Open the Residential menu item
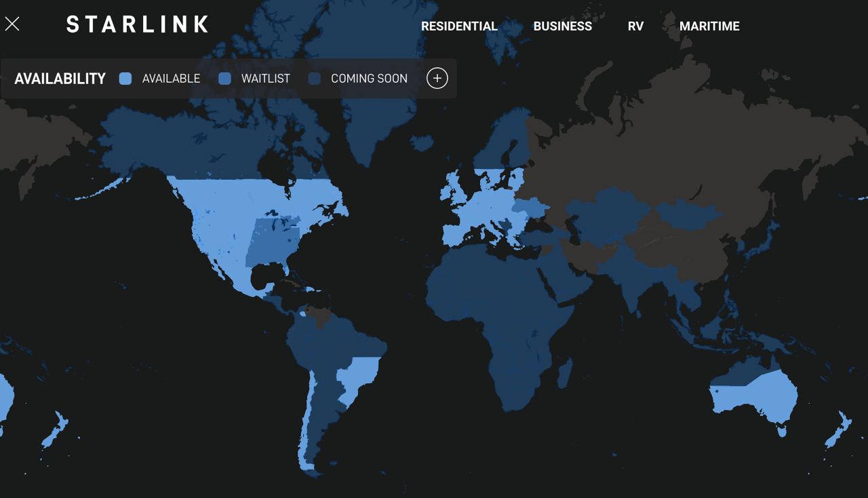Screen dimensions: 868x498 pos(459,26)
